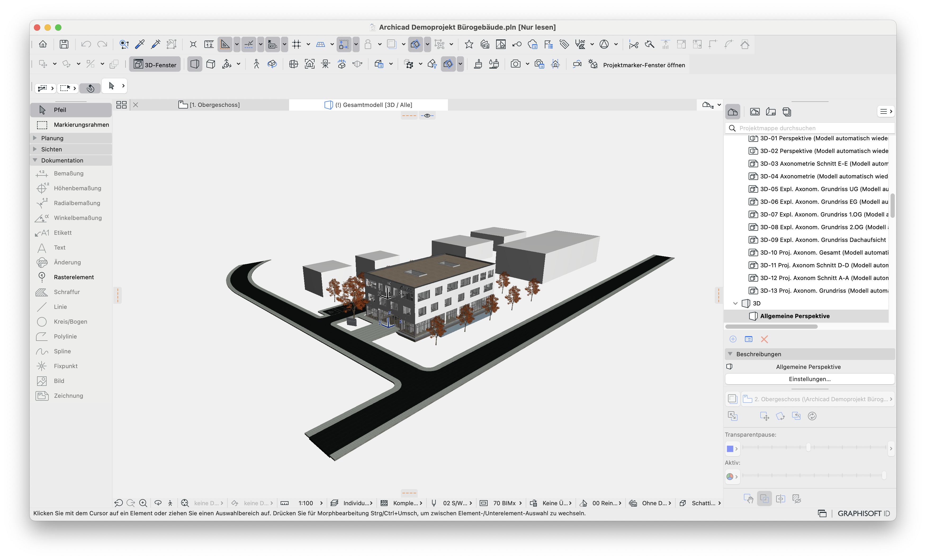This screenshot has width=926, height=560.
Task: Collapse the Beschreibungen panel section
Action: click(x=730, y=354)
